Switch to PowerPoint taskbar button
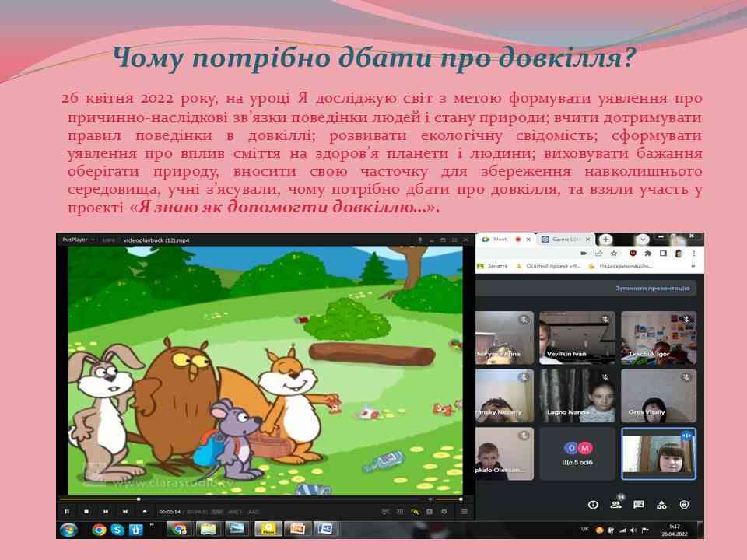747x560 pixels. tap(297, 530)
